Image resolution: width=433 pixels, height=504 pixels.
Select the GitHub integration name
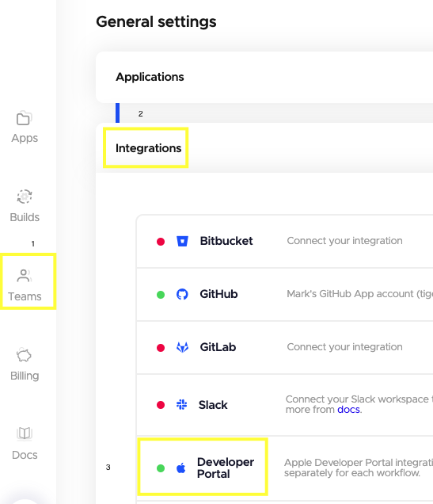(x=218, y=294)
